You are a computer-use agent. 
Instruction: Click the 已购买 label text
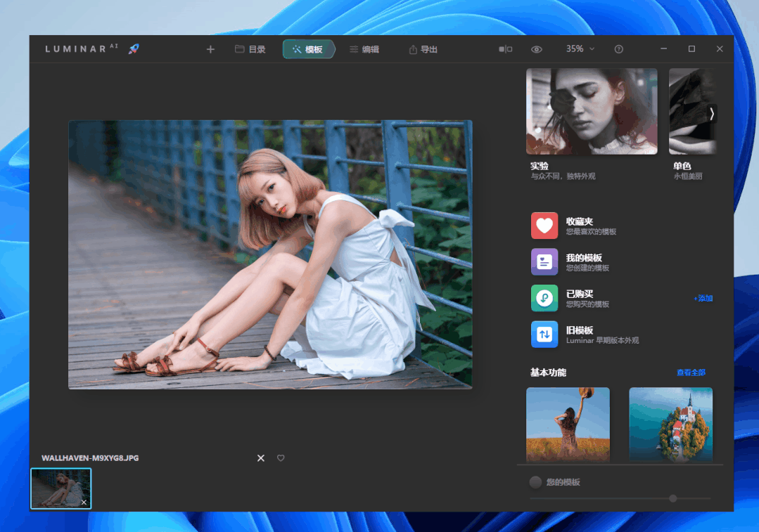pos(580,294)
